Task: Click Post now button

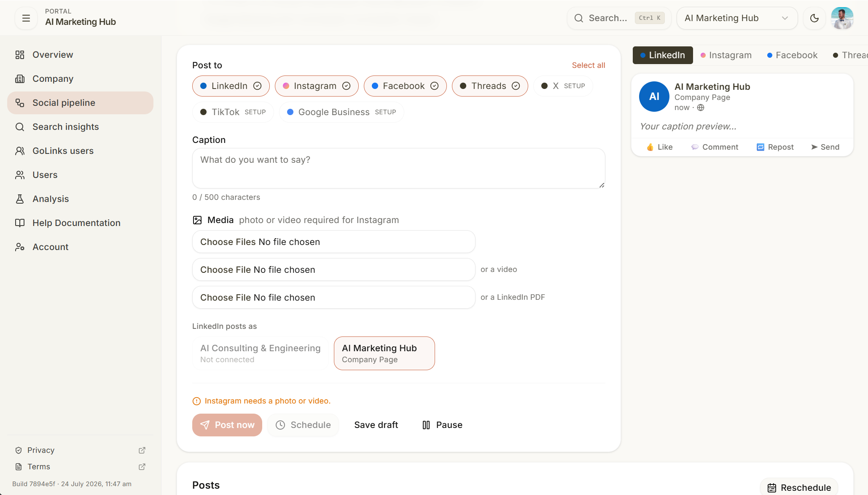Action: (x=227, y=425)
